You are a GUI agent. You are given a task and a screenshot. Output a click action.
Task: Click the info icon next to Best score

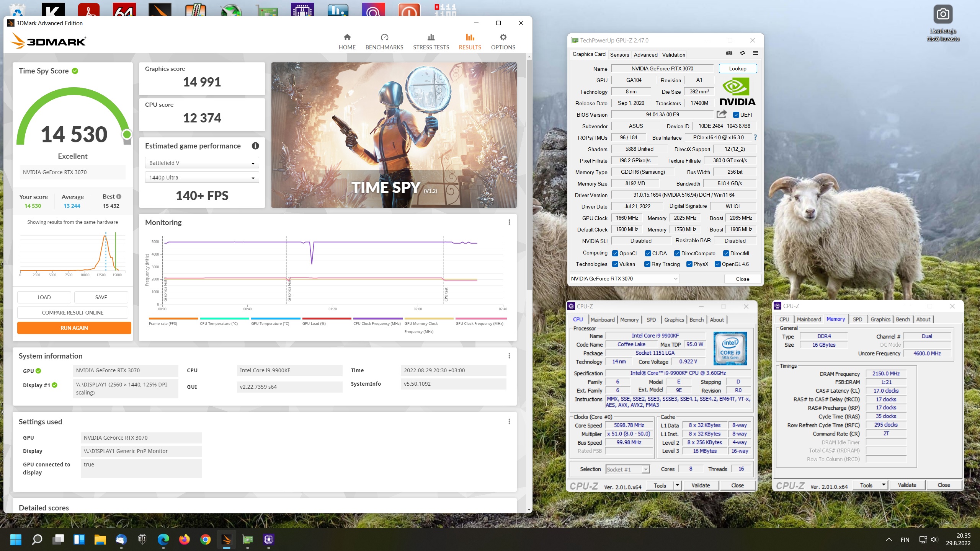tap(119, 197)
